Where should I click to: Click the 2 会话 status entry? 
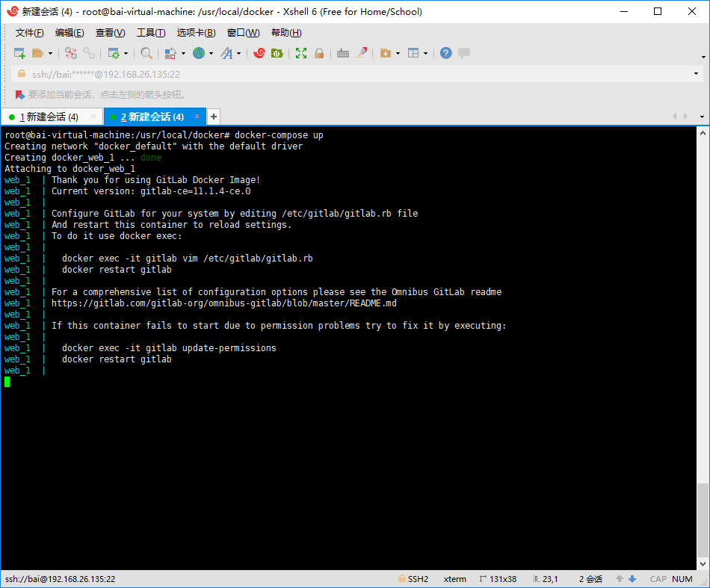tap(590, 579)
